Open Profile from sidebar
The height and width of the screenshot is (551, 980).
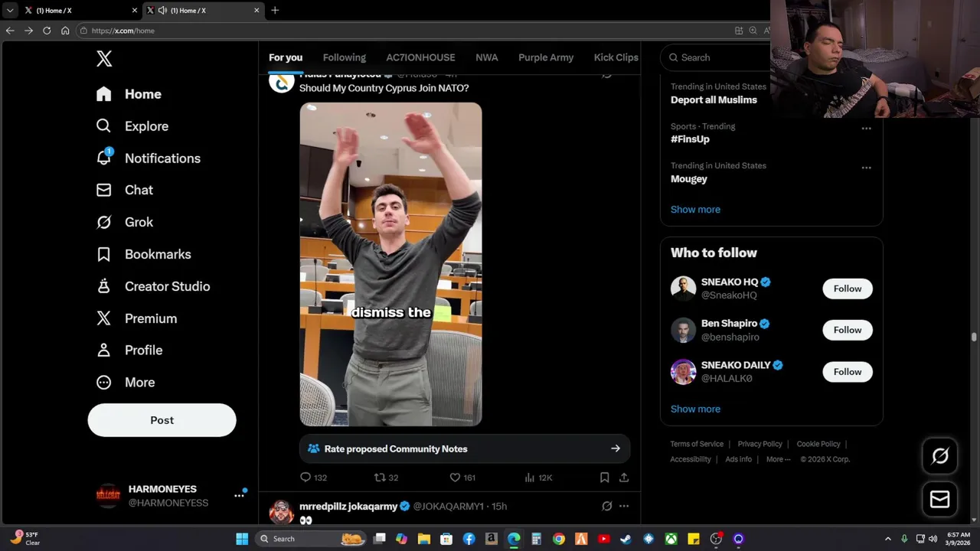pyautogui.click(x=129, y=350)
